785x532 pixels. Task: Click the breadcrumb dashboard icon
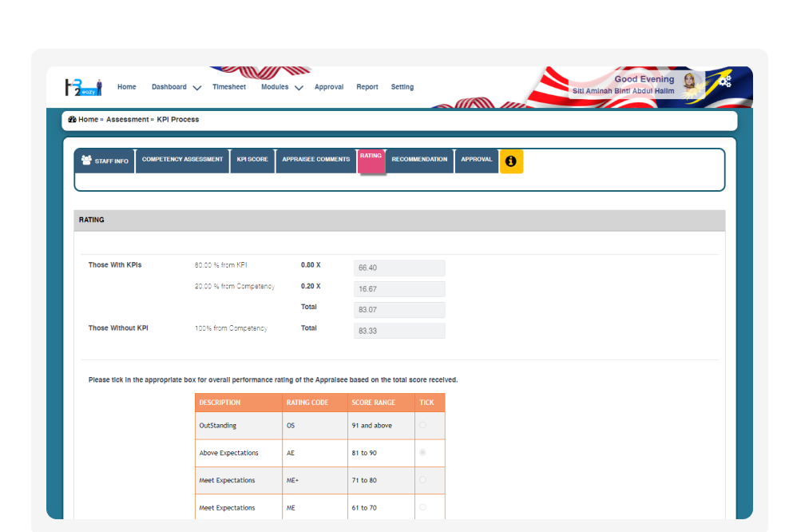click(72, 120)
